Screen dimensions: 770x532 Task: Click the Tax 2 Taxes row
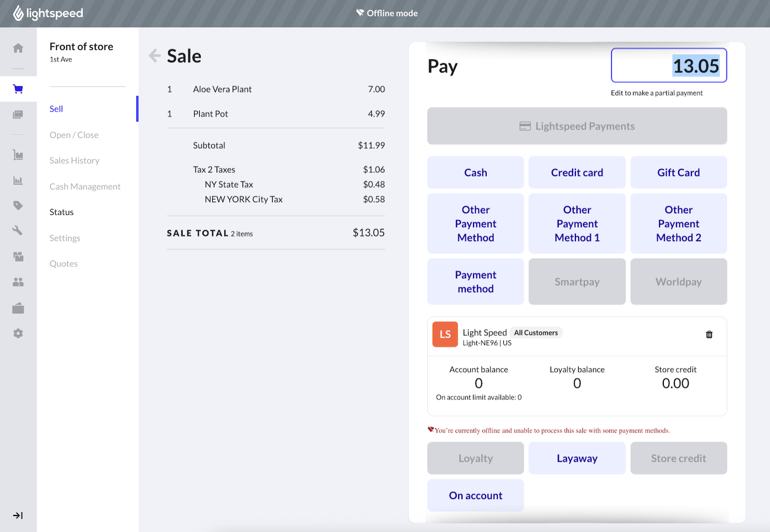289,170
